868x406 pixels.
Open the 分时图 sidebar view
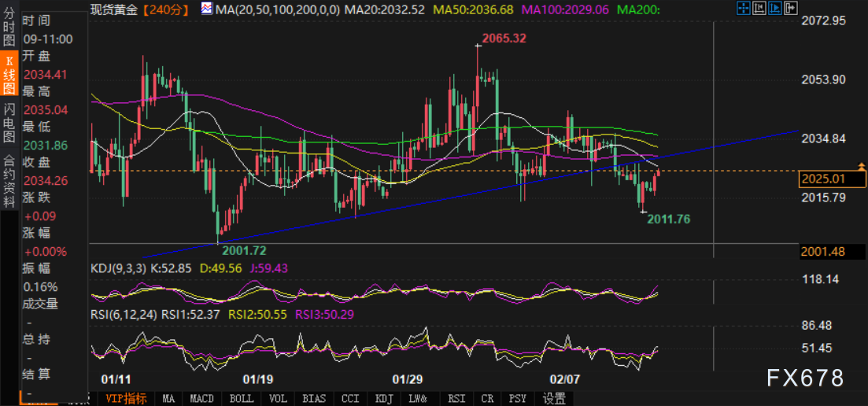[x=9, y=29]
